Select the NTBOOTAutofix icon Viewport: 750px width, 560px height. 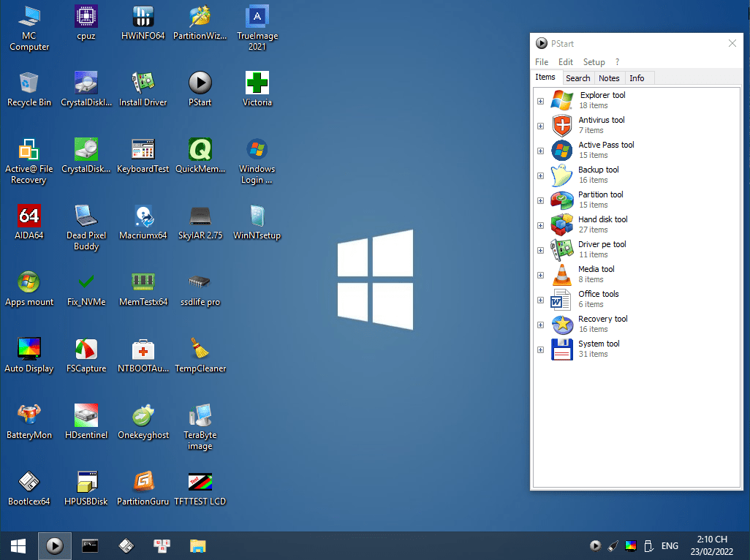pos(143,355)
